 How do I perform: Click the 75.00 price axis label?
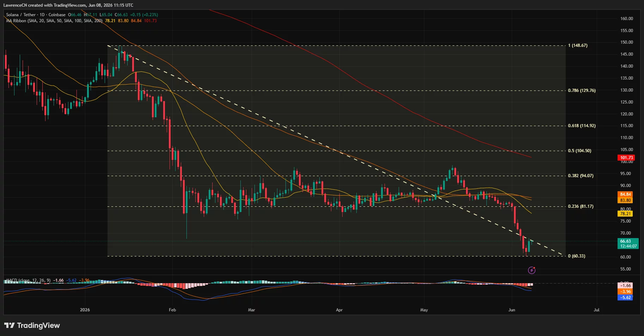point(626,221)
